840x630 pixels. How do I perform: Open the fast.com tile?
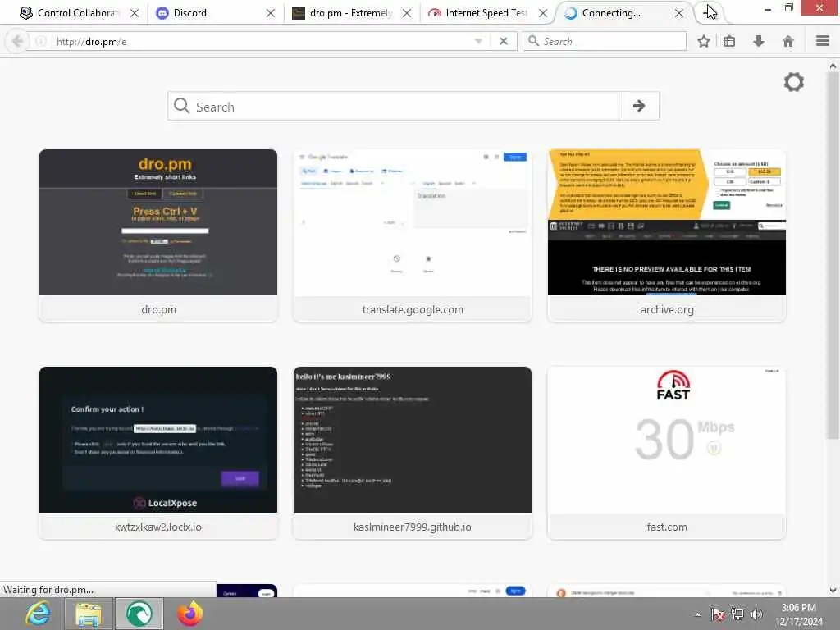point(666,453)
